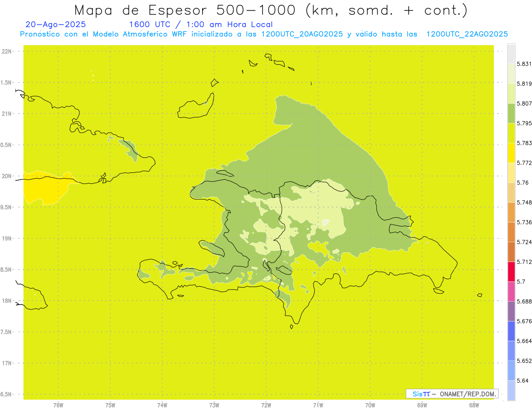Click legend value 5.748
532x411 pixels.
(x=524, y=202)
